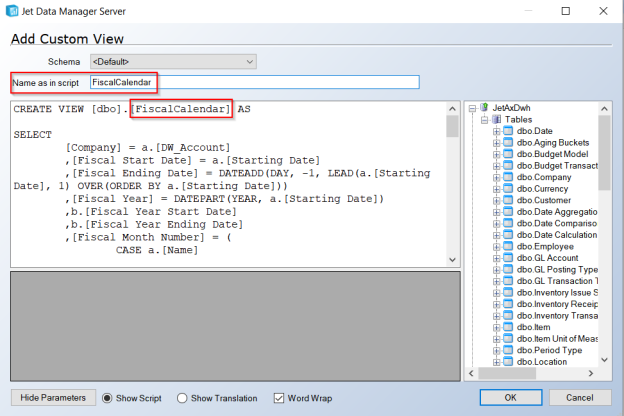Click the dbo.Location table icon
Screen dimensions: 624x416
click(508, 362)
